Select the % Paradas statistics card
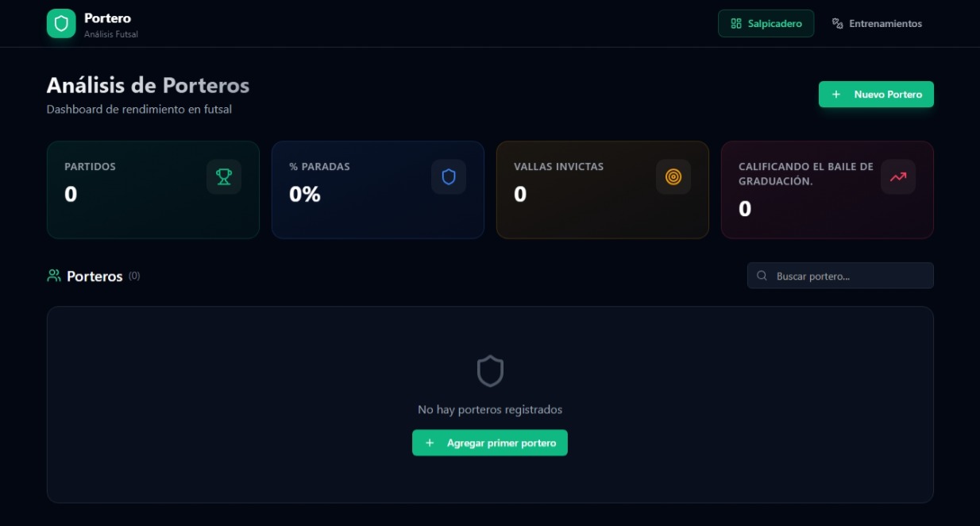 click(378, 190)
